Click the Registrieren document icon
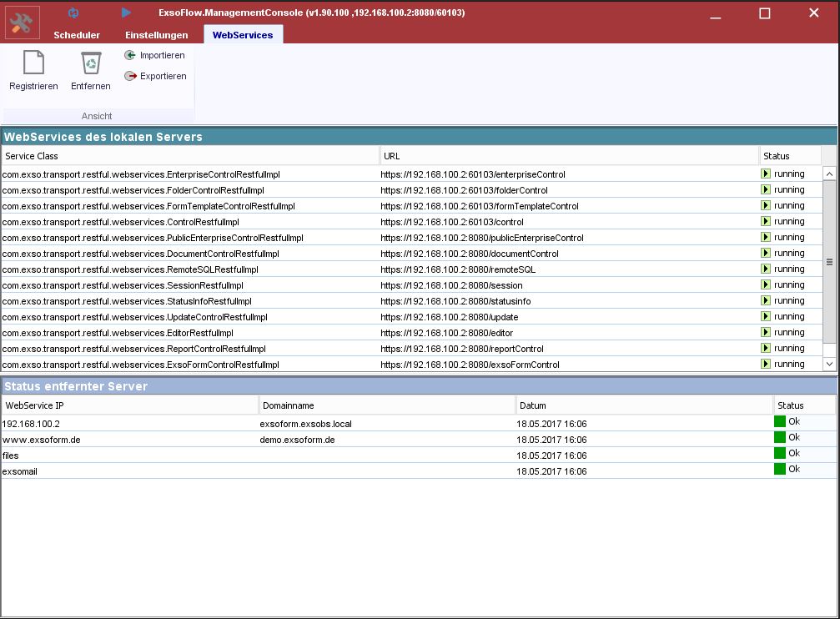The height and width of the screenshot is (619, 840). (x=33, y=63)
